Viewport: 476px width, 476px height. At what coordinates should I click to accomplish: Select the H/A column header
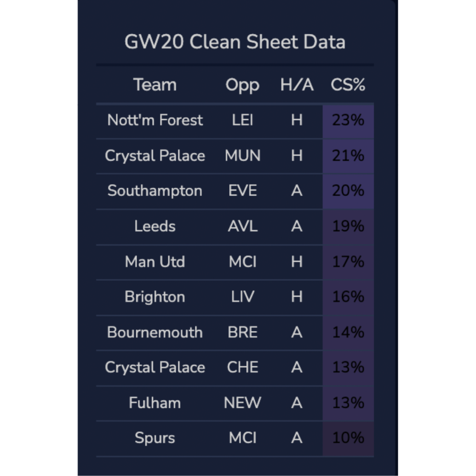coord(297,85)
